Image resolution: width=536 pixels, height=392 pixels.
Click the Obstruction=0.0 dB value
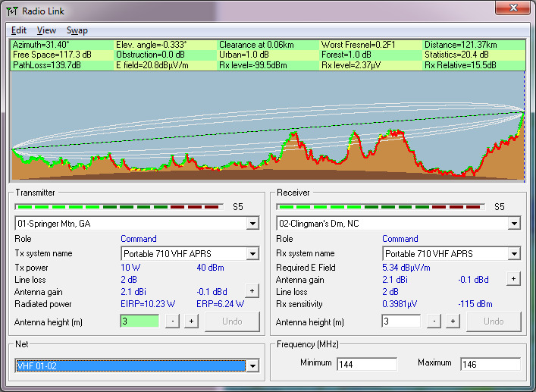coord(150,55)
